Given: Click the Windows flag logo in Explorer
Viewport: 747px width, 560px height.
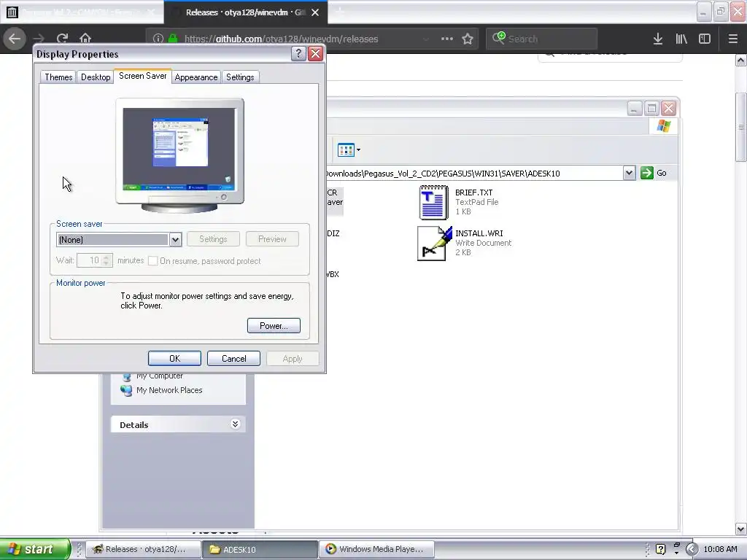Looking at the screenshot, I should (664, 126).
